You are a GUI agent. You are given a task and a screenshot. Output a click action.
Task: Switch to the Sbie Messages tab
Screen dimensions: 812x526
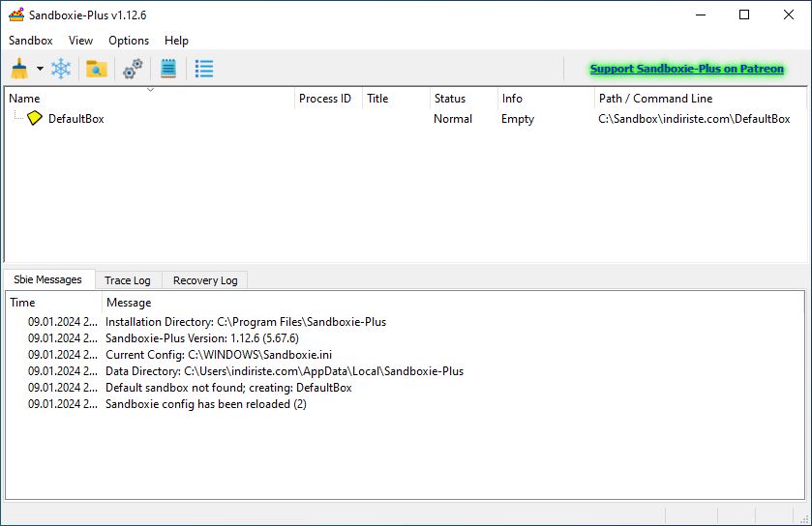pyautogui.click(x=47, y=279)
